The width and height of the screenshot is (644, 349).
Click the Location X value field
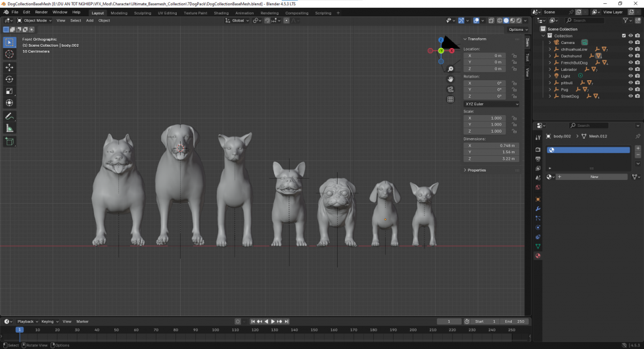[x=486, y=56]
